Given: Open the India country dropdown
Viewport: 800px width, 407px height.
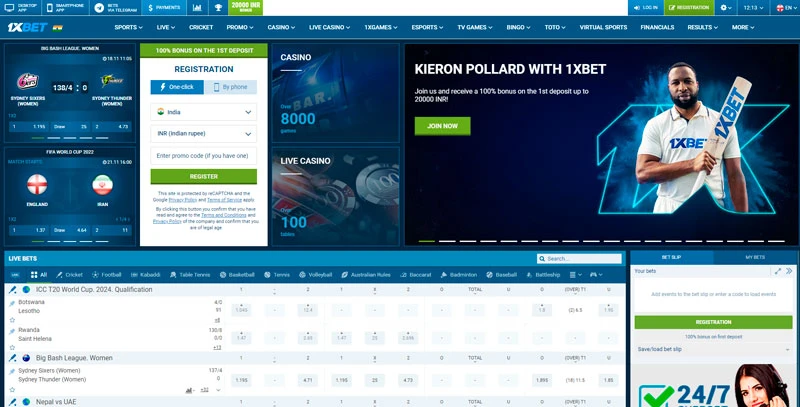Looking at the screenshot, I should [x=204, y=112].
